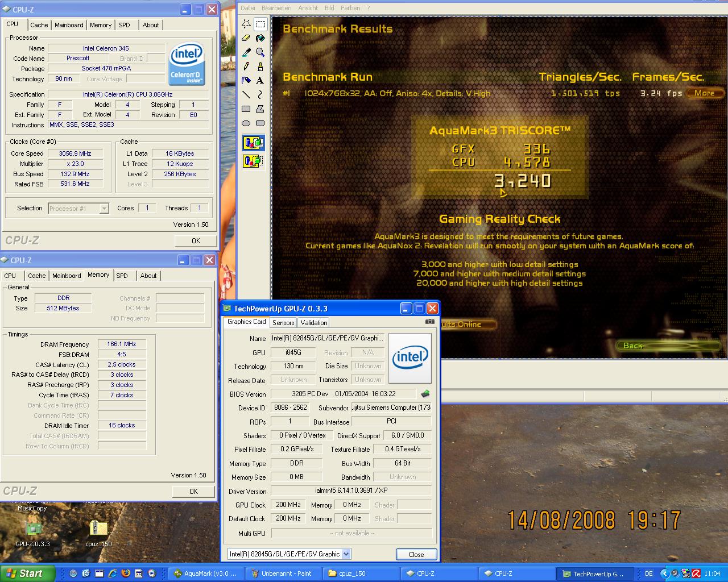This screenshot has width=728, height=582.
Task: Open the GPU-Z.0.3.3 desktop icon
Action: [x=32, y=533]
